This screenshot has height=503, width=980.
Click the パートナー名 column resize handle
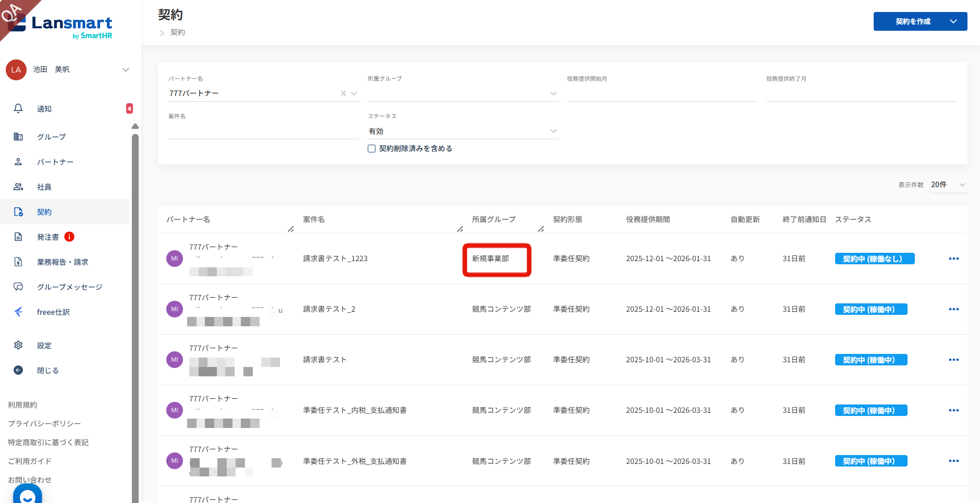click(x=291, y=229)
